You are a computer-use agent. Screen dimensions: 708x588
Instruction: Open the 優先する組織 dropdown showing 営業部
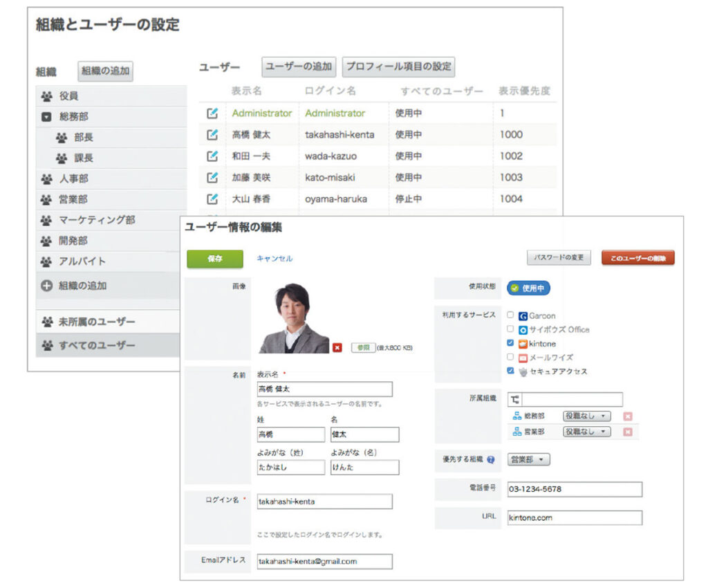pyautogui.click(x=530, y=459)
